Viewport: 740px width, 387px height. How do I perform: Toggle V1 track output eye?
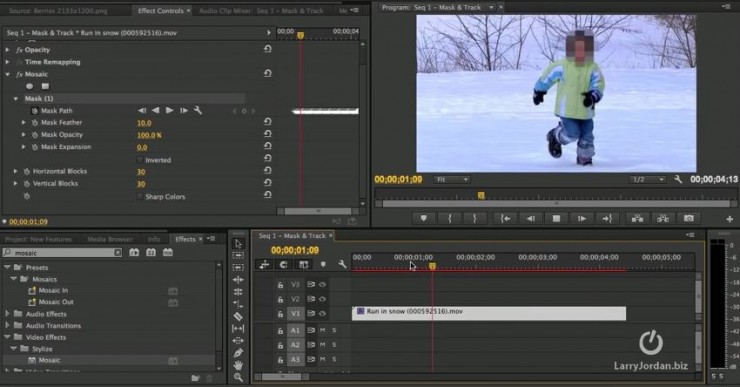(x=323, y=313)
